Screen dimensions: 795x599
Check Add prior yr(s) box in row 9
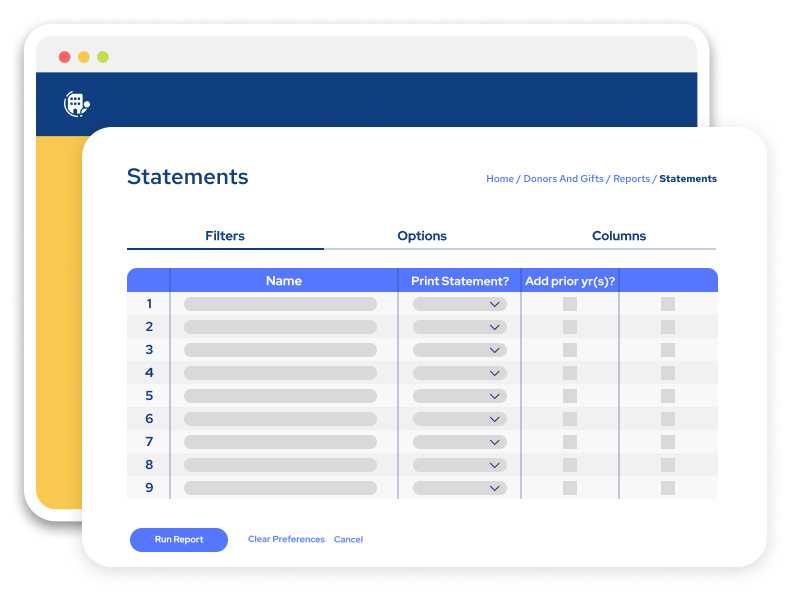[570, 488]
